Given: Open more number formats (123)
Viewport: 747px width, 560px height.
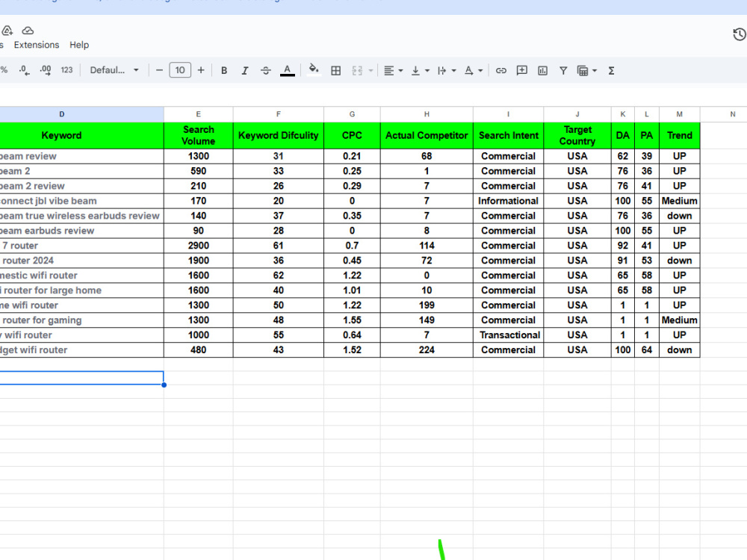Looking at the screenshot, I should point(66,70).
